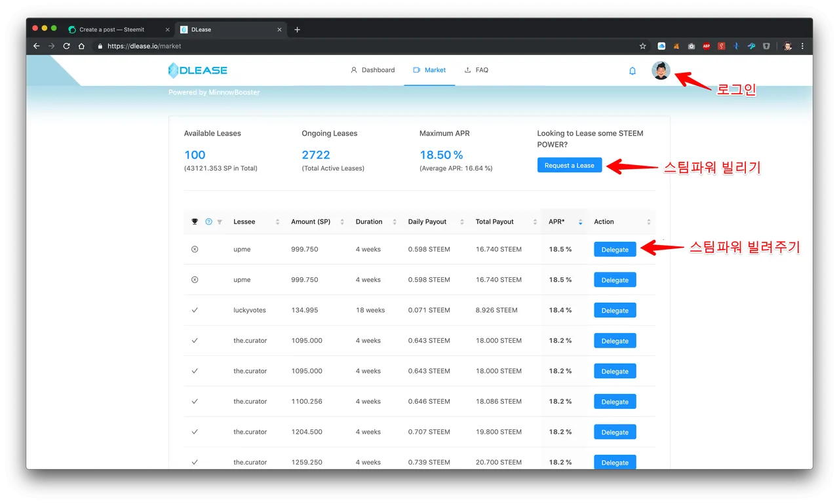Click the Request a Lease button
Image resolution: width=839 pixels, height=504 pixels.
[569, 165]
